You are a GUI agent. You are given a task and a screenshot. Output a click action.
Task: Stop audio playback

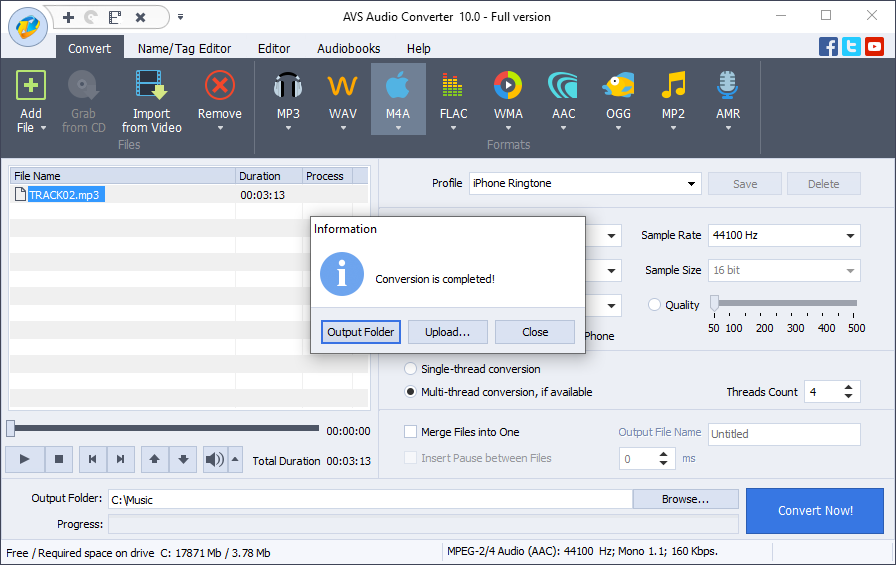click(58, 459)
